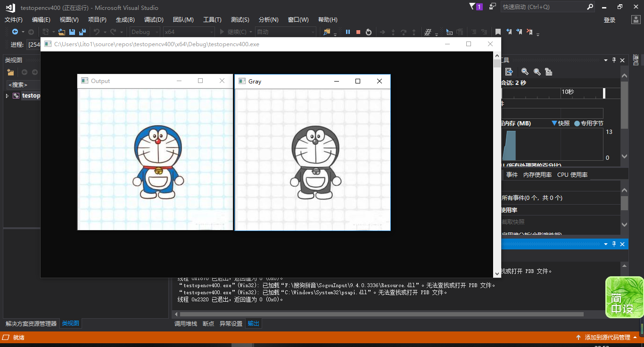The width and height of the screenshot is (644, 347).
Task: Expand the testop project in class view
Action: pos(7,95)
